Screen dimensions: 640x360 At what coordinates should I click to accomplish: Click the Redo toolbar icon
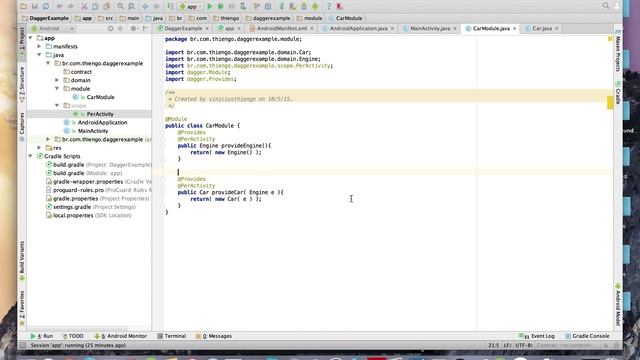coord(71,6)
